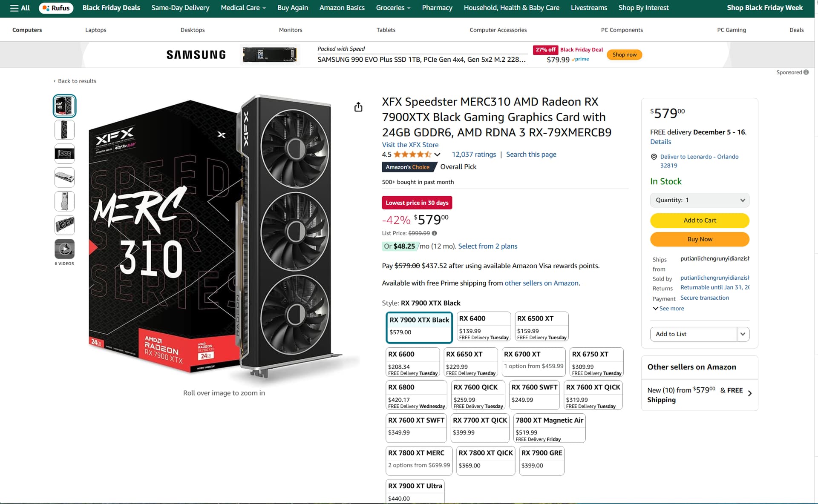Open the All hamburger menu
818x504 pixels.
pyautogui.click(x=20, y=8)
